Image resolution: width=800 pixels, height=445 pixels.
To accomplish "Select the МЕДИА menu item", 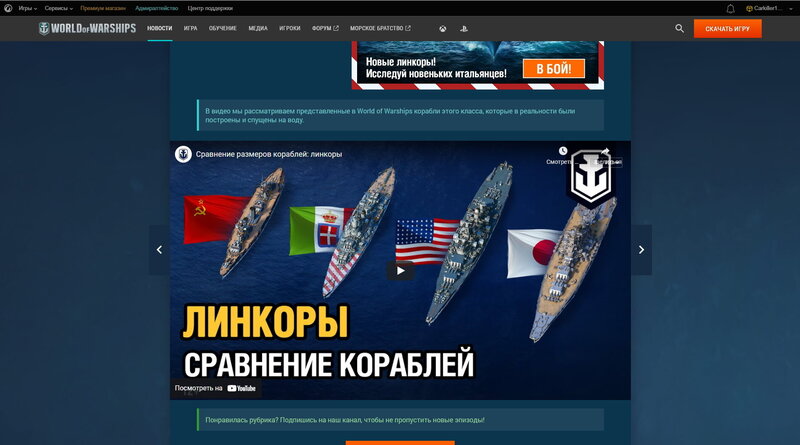I will [258, 29].
